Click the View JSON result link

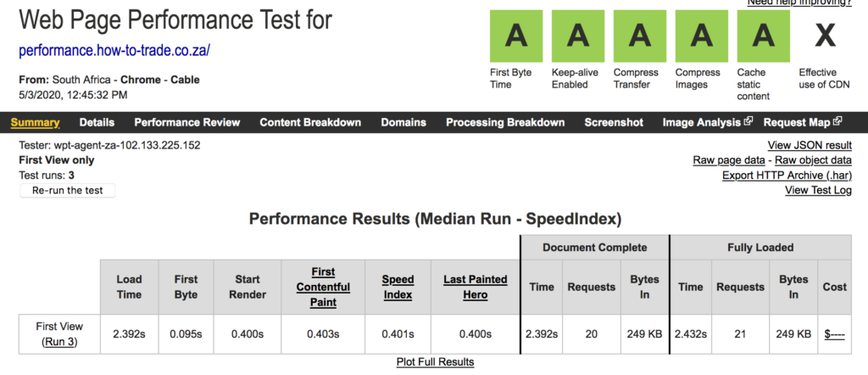coord(810,146)
